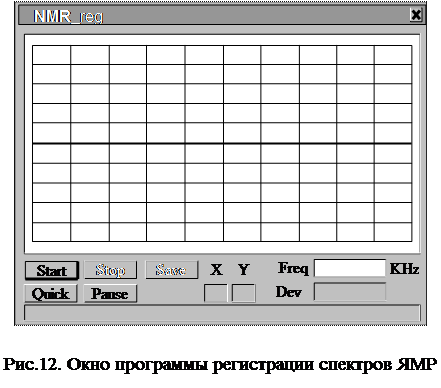Click the Save button
This screenshot has width=441, height=388.
171,270
